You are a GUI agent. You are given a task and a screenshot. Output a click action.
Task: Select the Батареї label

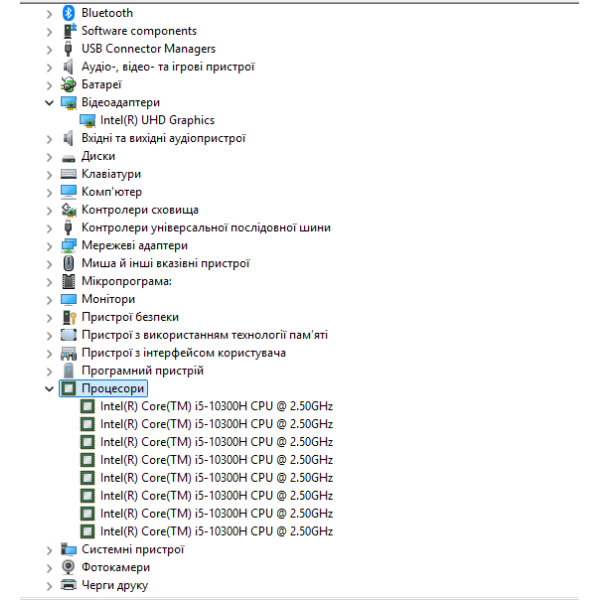(101, 85)
